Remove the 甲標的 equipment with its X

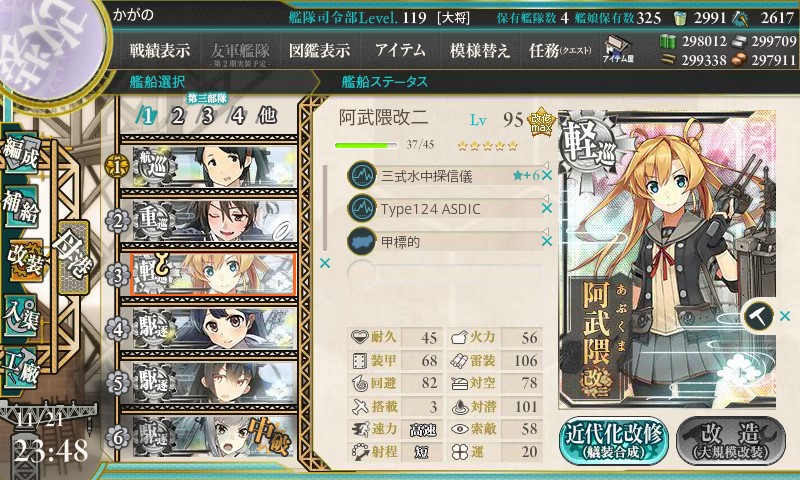click(x=547, y=241)
